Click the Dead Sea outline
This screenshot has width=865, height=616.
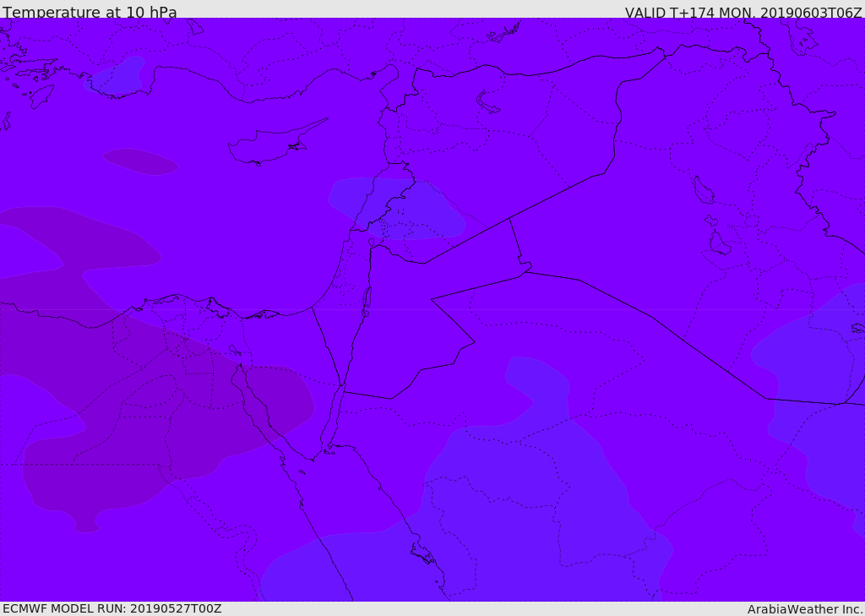(367, 302)
